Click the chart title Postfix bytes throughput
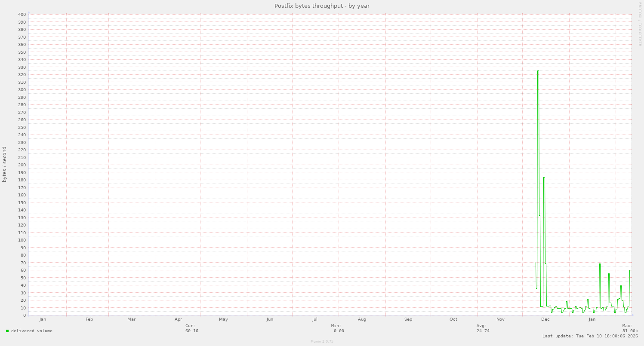The width and height of the screenshot is (644, 346). (322, 6)
